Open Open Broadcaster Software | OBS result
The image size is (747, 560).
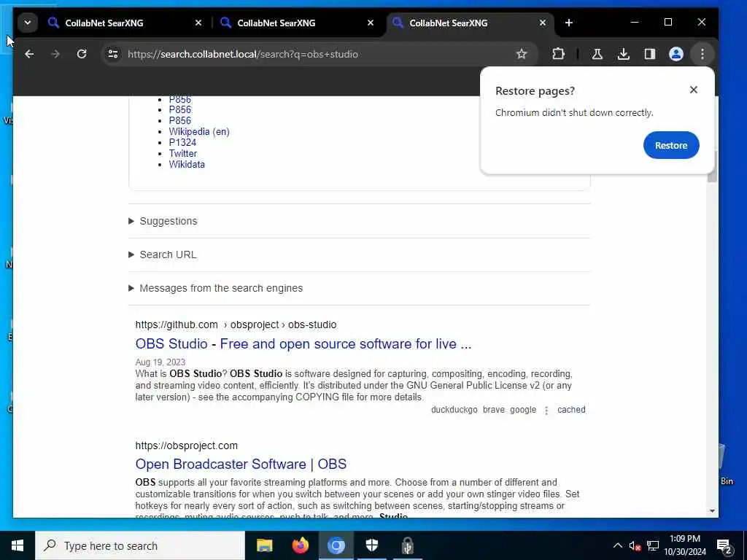[241, 464]
